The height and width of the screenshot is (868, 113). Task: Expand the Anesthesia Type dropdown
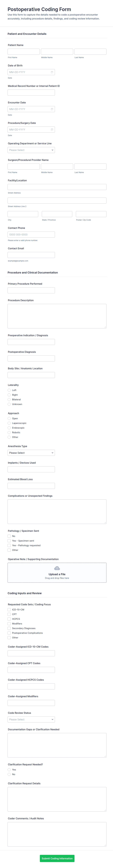(31, 453)
